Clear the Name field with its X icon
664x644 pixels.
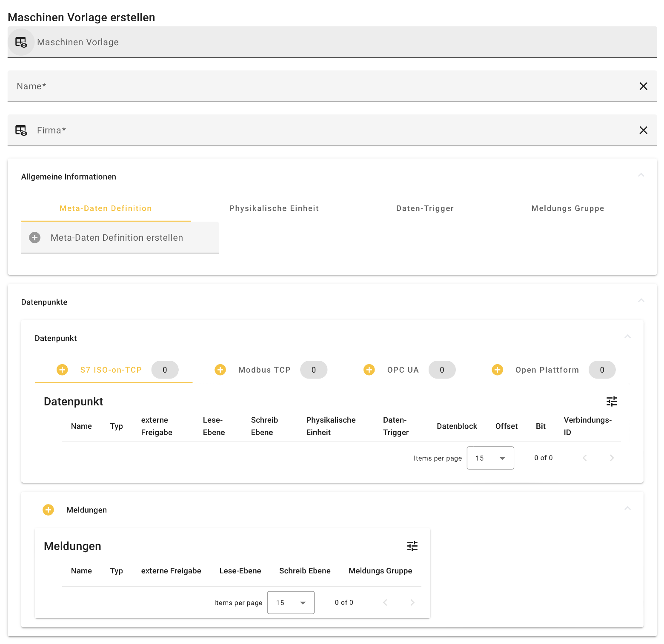pyautogui.click(x=643, y=86)
